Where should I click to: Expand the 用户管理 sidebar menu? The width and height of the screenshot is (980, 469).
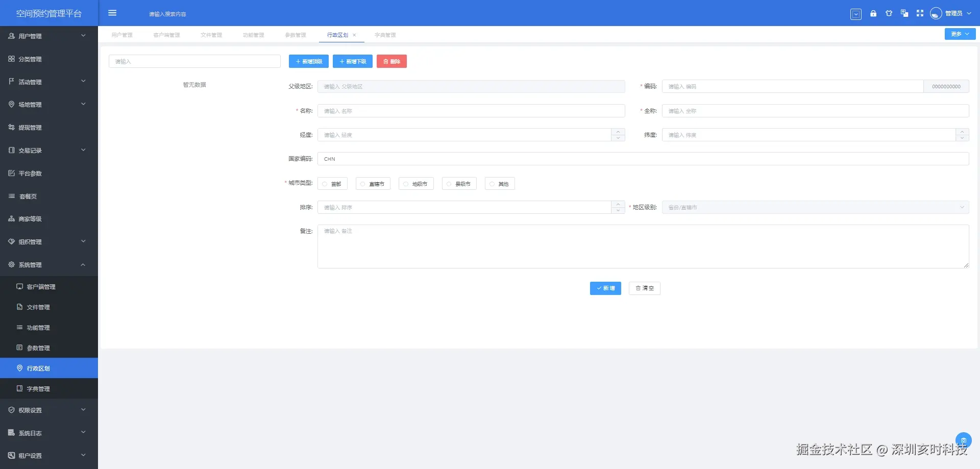(x=48, y=36)
